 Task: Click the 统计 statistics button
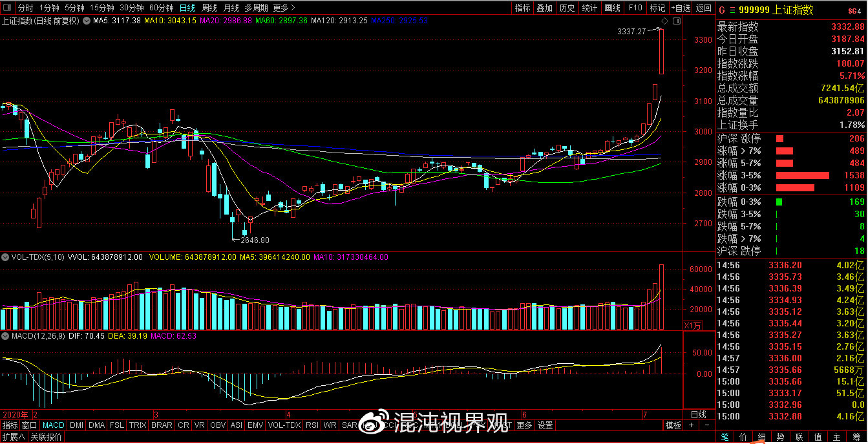[x=589, y=8]
